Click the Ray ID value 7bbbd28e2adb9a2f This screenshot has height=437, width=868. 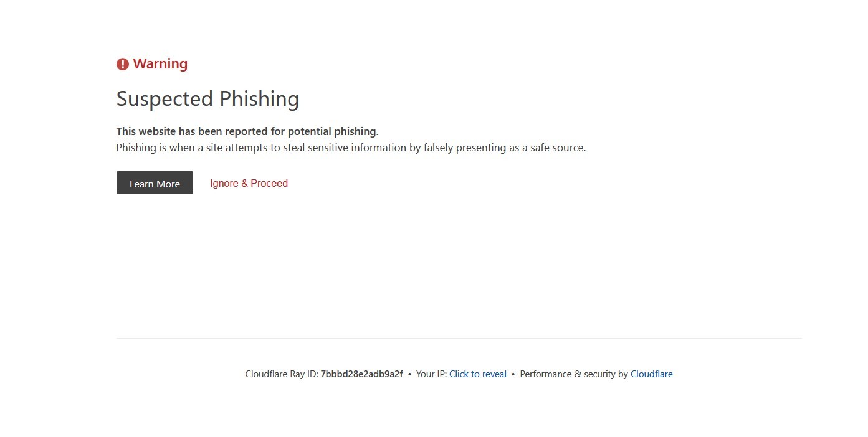(362, 374)
